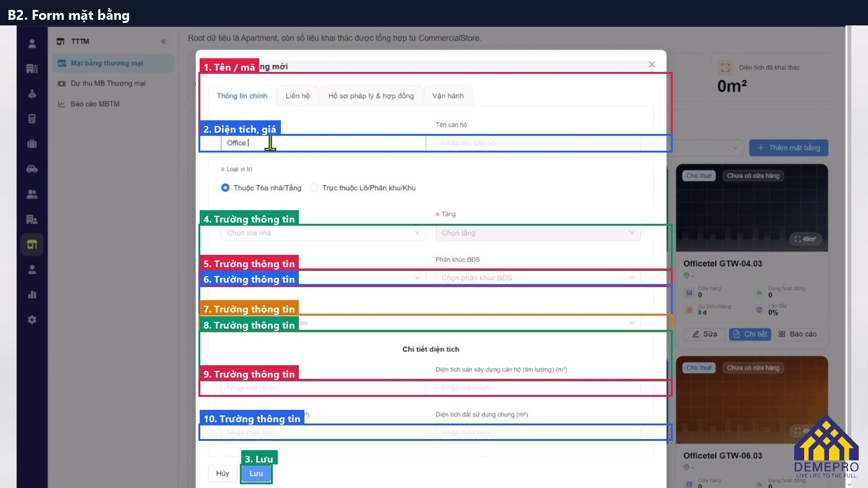Image resolution: width=868 pixels, height=488 pixels.
Task: Open the bar chart icon in left rail
Action: [32, 295]
